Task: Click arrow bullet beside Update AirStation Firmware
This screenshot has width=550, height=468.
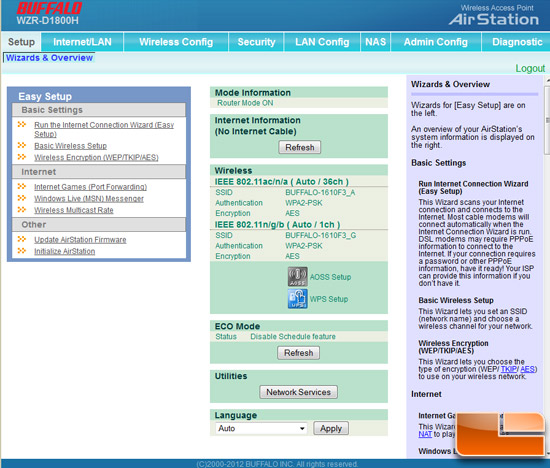Action: 22,239
